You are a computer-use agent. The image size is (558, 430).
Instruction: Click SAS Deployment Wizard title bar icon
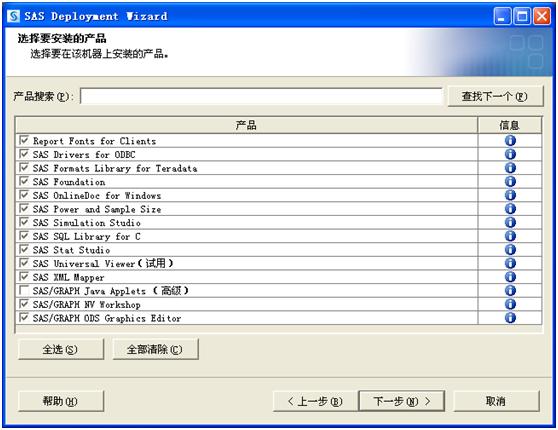pyautogui.click(x=14, y=16)
